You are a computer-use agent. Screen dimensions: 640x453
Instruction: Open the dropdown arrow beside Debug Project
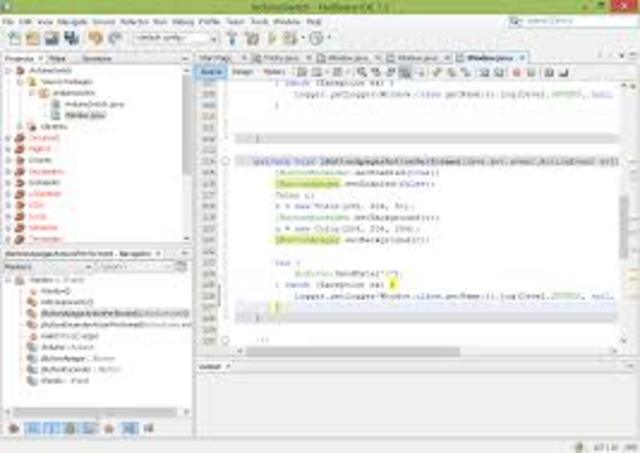pos(303,38)
